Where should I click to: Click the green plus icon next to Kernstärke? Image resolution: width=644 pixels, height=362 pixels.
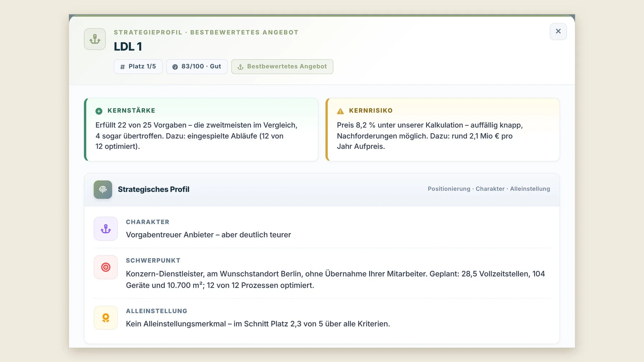[99, 111]
